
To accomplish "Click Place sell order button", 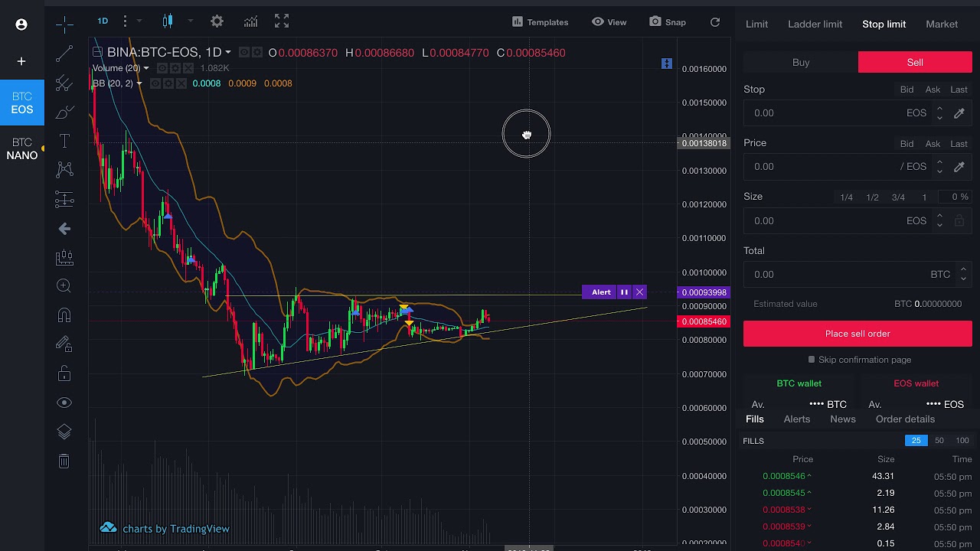I will 857,334.
